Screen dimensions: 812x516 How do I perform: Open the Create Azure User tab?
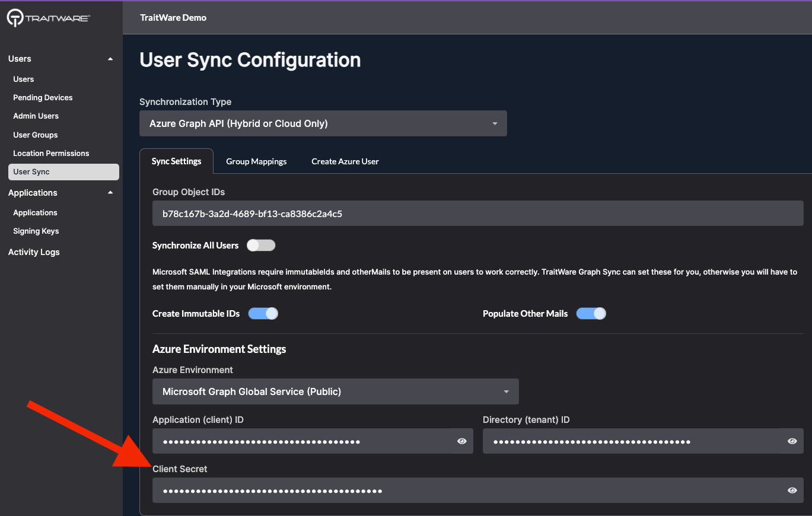point(345,161)
